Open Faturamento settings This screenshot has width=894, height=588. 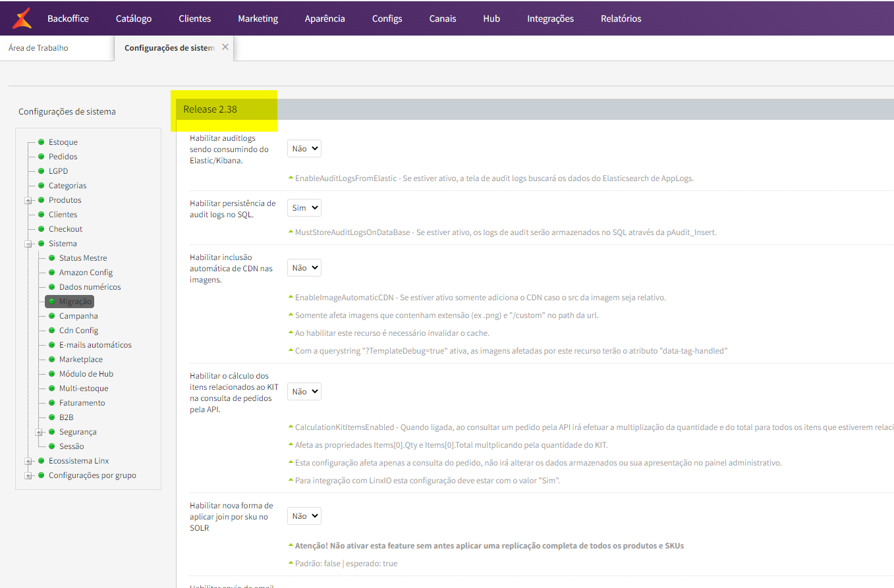(82, 403)
